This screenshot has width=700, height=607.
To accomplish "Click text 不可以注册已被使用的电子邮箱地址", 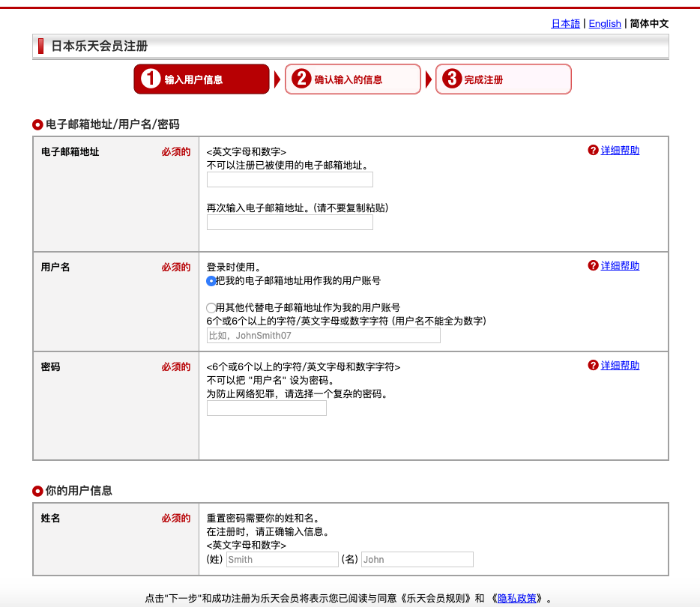I will click(287, 166).
